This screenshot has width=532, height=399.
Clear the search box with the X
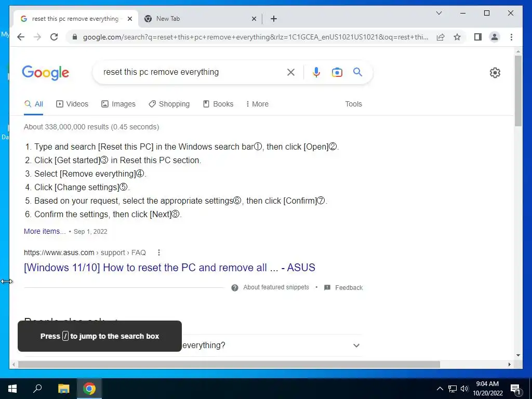291,72
